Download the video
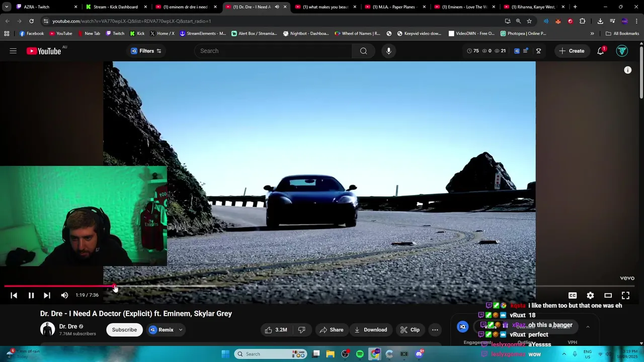Viewport: 644px width, 362px height. pyautogui.click(x=370, y=330)
